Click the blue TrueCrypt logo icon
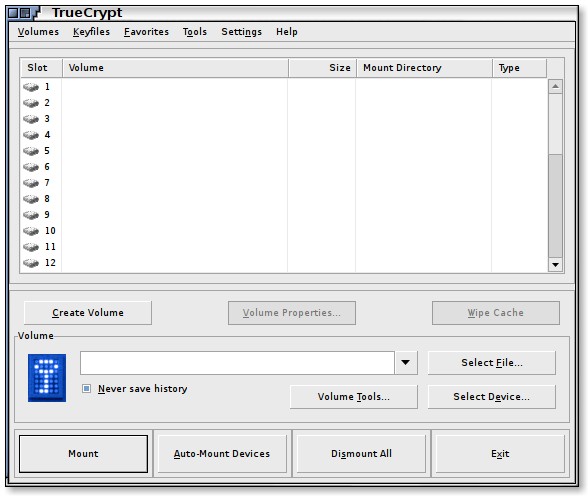This screenshot has width=588, height=496. [47, 378]
